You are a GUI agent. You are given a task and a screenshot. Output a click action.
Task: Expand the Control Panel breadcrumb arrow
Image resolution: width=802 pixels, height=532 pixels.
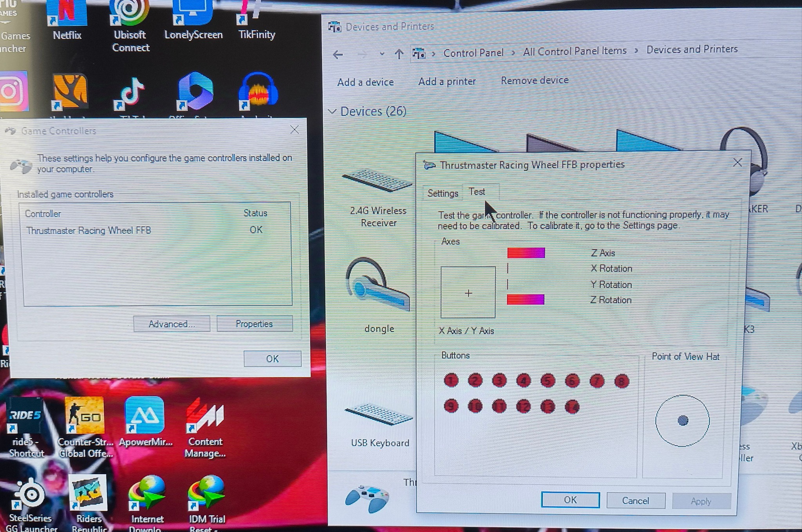[513, 52]
